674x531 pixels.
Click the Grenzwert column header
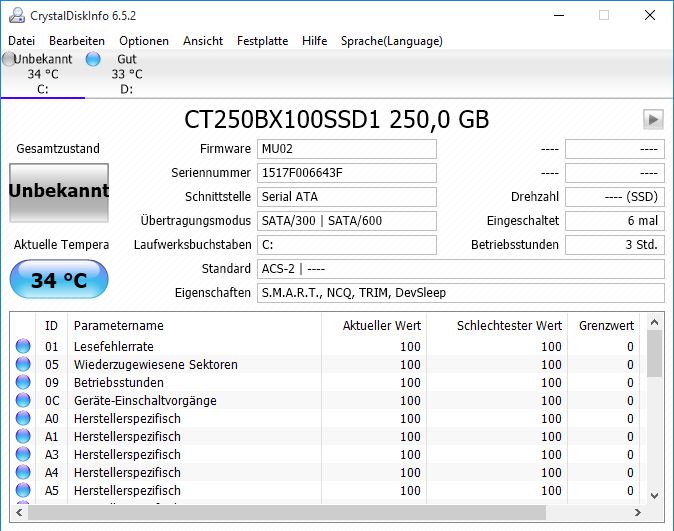(x=604, y=325)
